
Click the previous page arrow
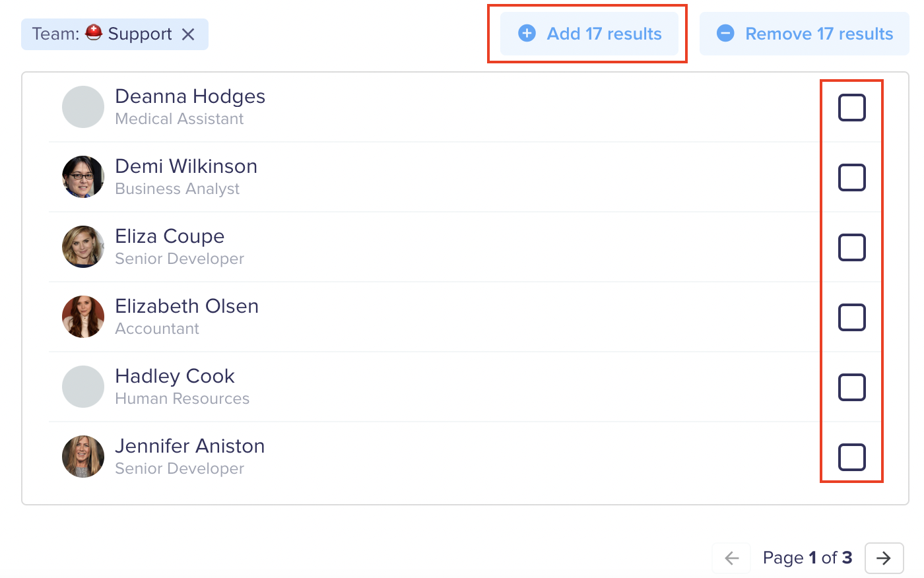[731, 558]
